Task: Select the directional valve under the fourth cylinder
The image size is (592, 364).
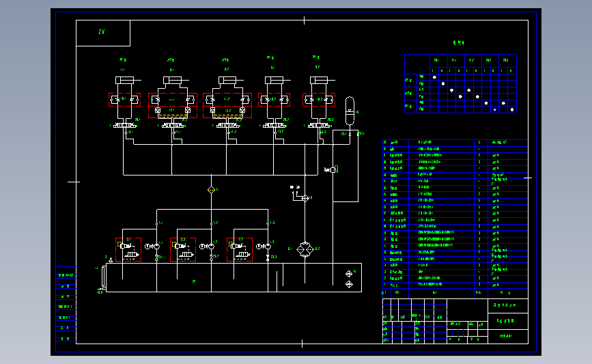Action: (274, 126)
